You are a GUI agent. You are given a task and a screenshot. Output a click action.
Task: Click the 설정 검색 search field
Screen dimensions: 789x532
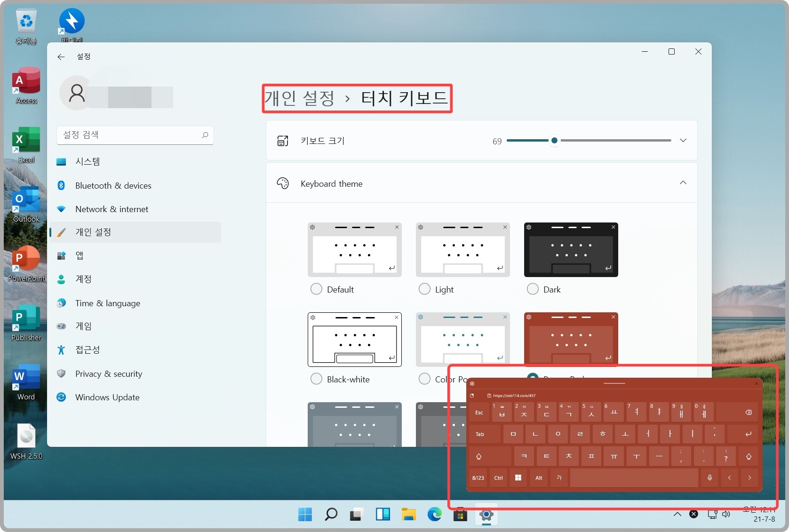[x=135, y=135]
